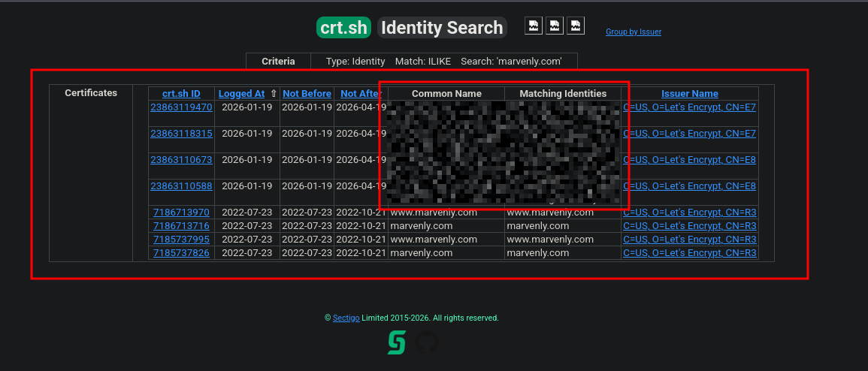Open certificate ID 23863110673
Image resolution: width=868 pixels, height=371 pixels.
coord(181,160)
